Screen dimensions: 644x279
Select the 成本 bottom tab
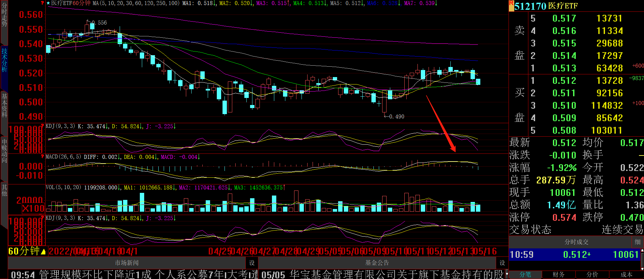point(626,275)
